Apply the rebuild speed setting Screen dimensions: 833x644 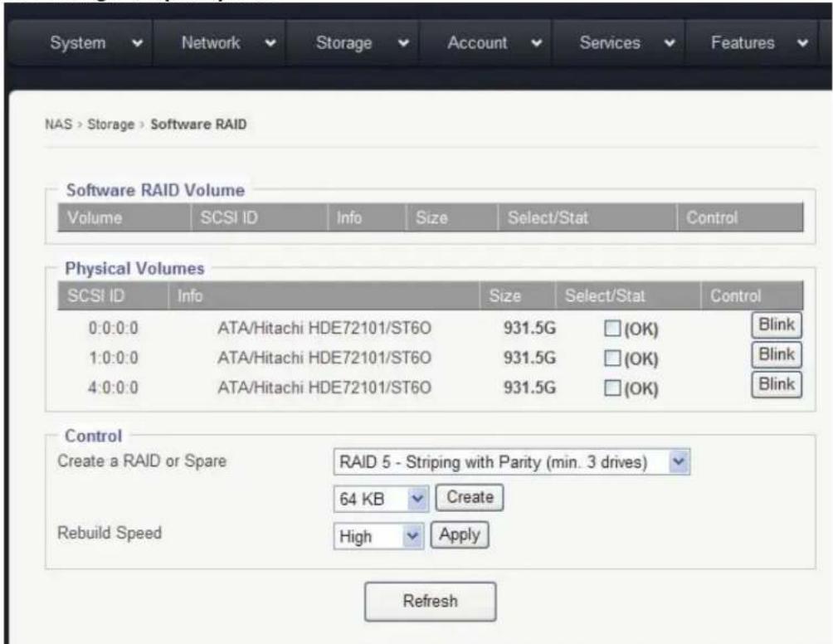click(460, 534)
